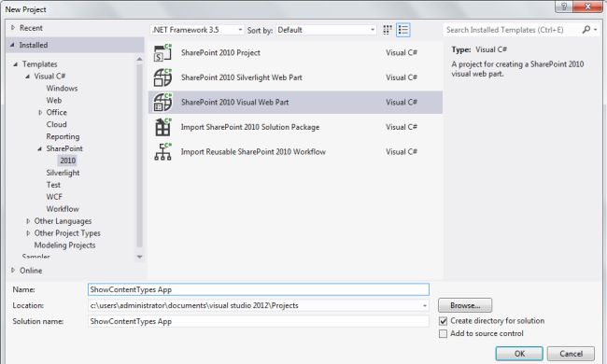Click the tree scrollbar down arrow

pos(139,257)
